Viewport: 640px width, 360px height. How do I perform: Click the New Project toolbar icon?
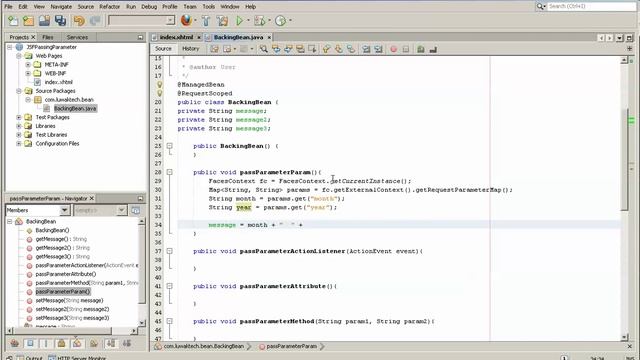(28, 20)
